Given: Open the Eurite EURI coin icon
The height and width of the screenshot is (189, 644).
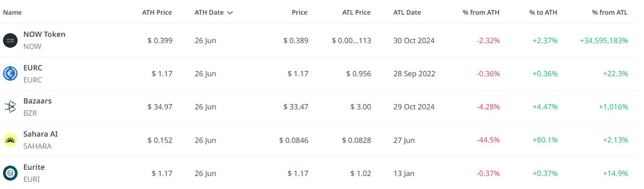Looking at the screenshot, I should [x=10, y=173].
